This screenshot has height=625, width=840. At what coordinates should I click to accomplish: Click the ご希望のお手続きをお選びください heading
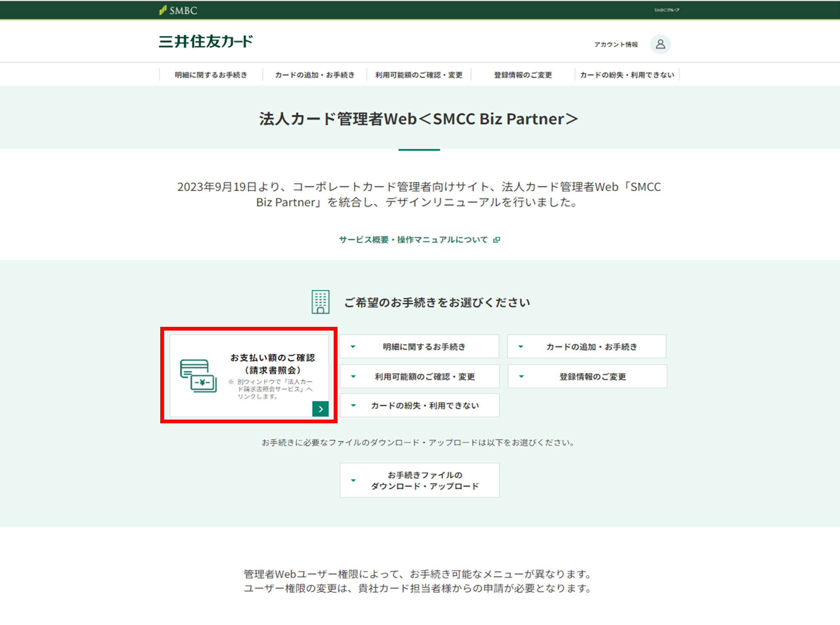click(437, 302)
